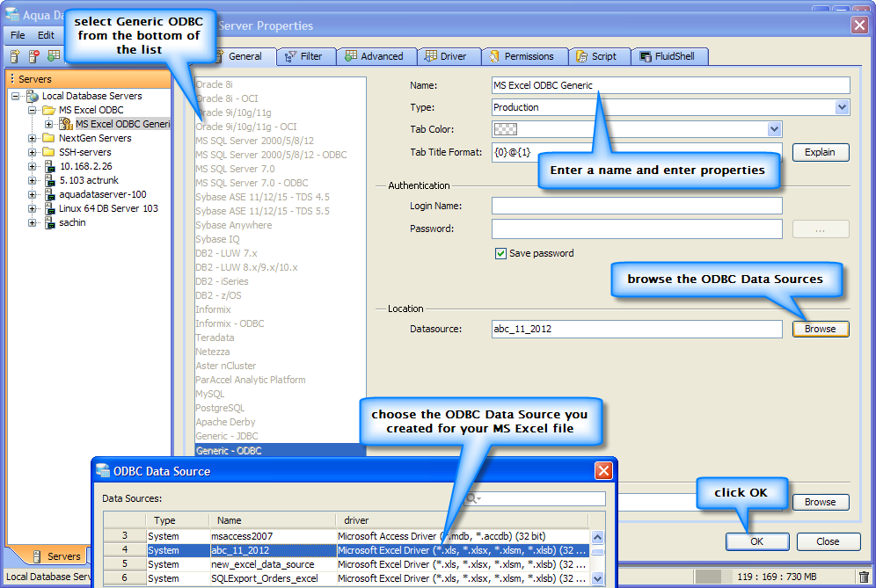Open the Servers tab at the bottom
The width and height of the screenshot is (876, 588).
click(57, 556)
